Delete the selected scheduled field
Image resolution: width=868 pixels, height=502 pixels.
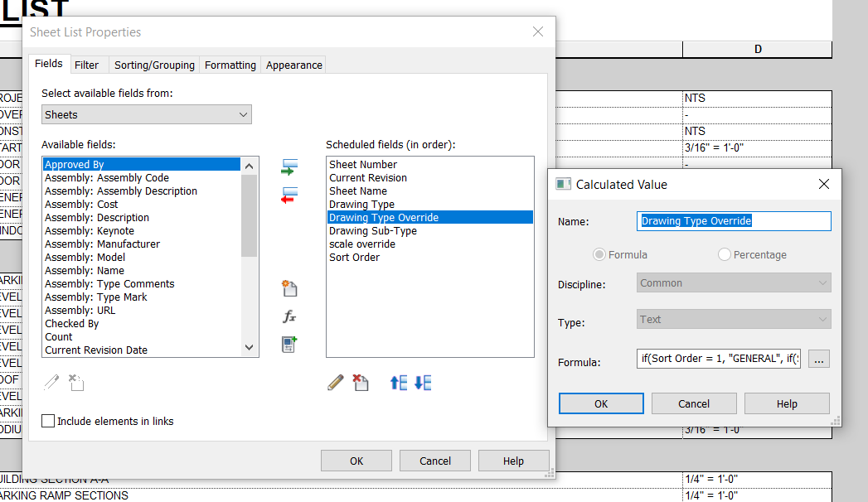(x=359, y=382)
